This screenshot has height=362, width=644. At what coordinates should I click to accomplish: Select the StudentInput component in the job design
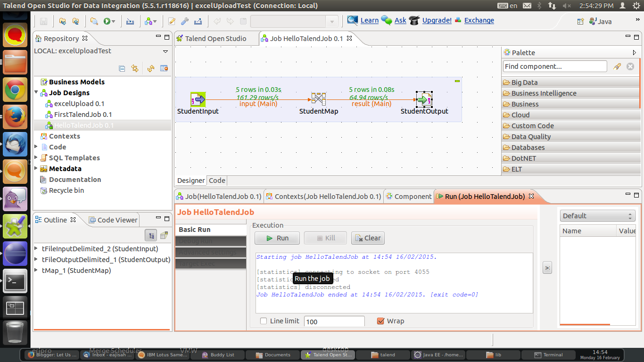(x=198, y=99)
